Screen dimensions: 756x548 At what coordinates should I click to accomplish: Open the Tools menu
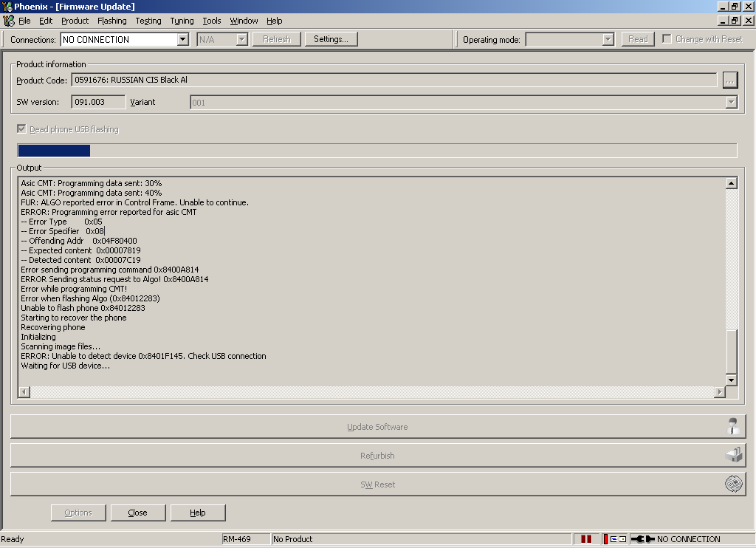tap(212, 21)
